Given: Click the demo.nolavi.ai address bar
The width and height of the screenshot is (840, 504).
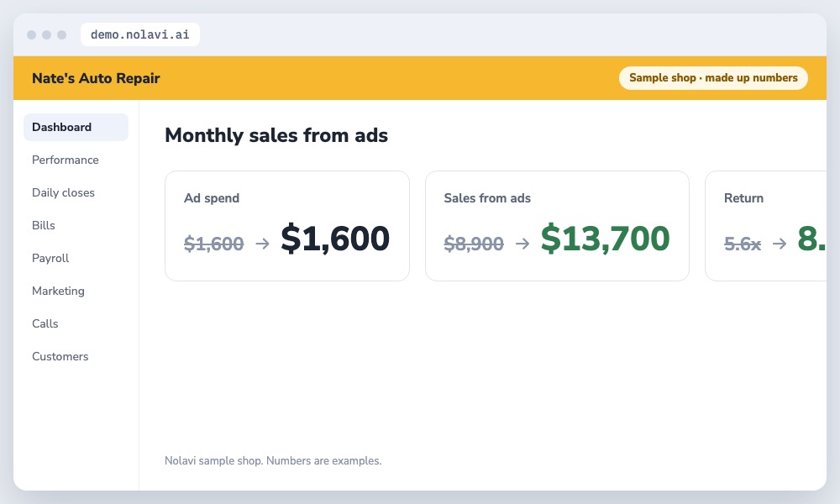Looking at the screenshot, I should pos(139,34).
